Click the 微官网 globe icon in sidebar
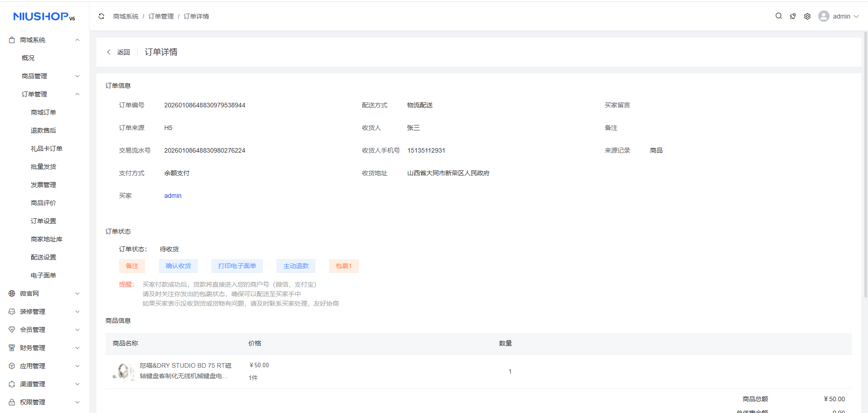This screenshot has width=868, height=413. (12, 293)
